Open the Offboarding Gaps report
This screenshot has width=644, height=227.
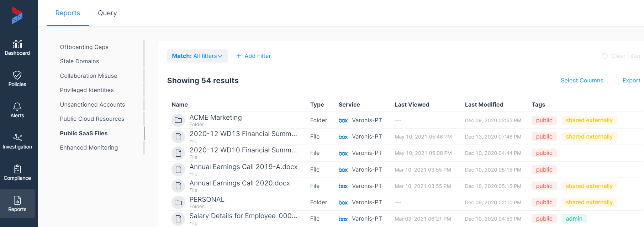(84, 47)
